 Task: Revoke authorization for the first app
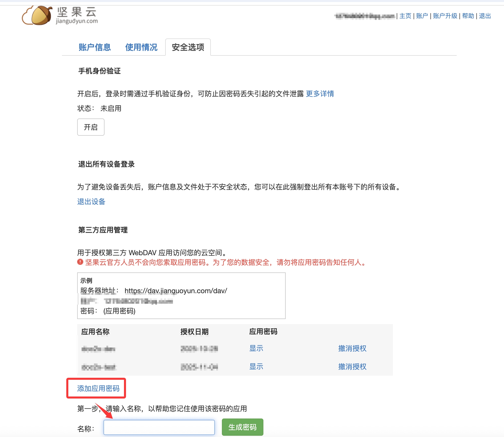click(x=352, y=349)
